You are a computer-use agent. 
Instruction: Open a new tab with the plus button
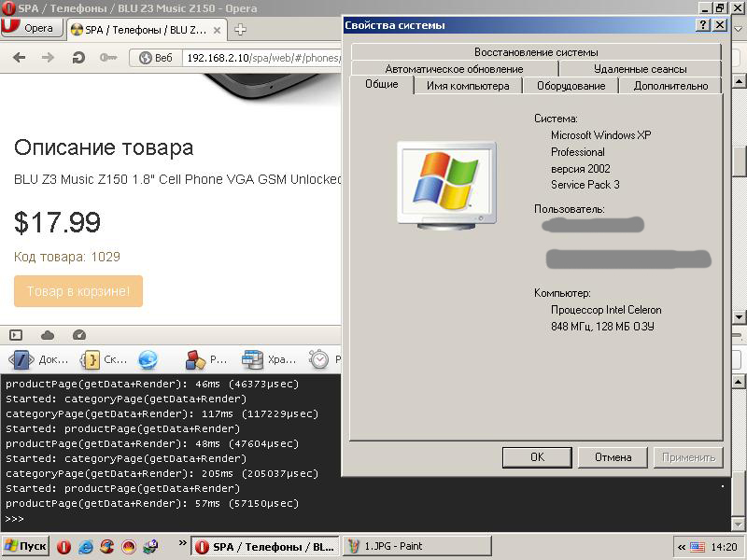240,30
